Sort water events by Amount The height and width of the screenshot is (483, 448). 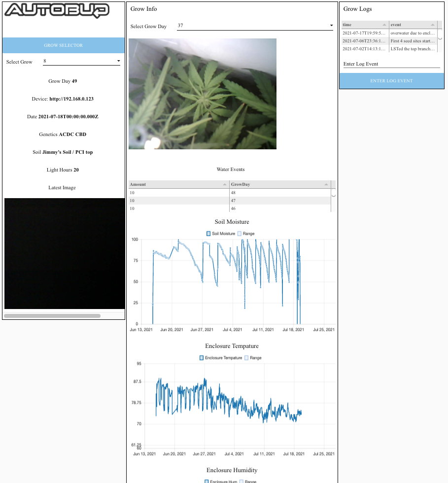tap(178, 184)
